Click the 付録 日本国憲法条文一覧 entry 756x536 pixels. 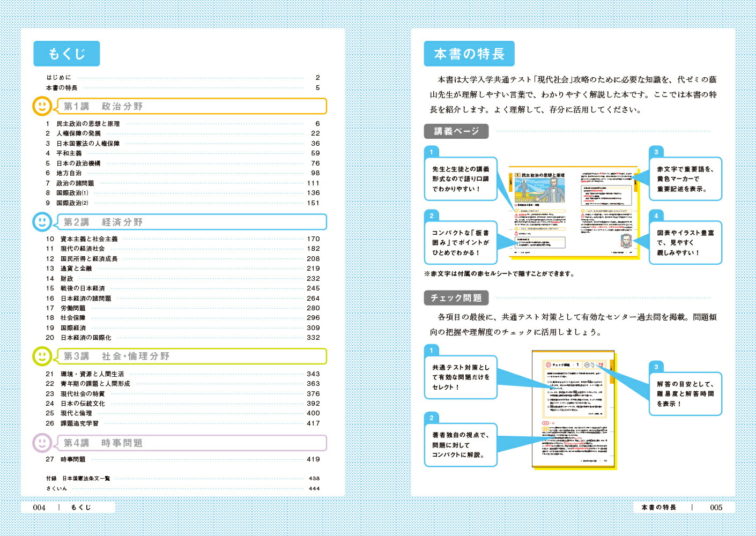pyautogui.click(x=183, y=479)
